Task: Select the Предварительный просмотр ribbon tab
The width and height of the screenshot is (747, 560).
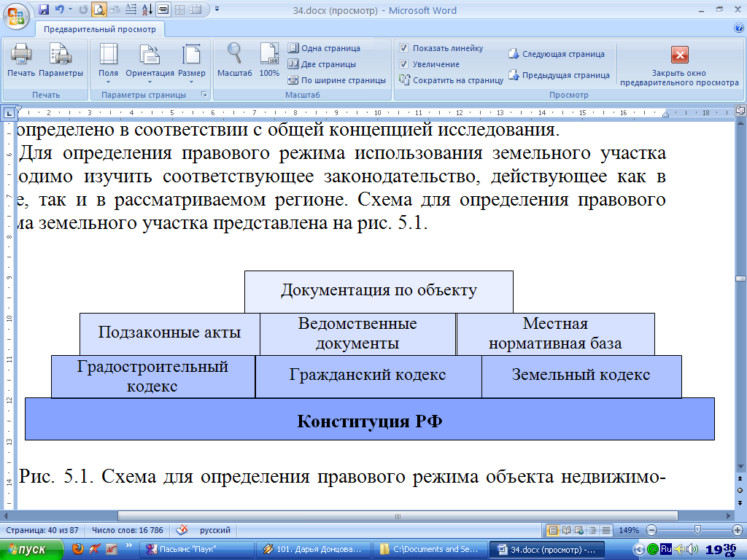Action: click(x=100, y=29)
